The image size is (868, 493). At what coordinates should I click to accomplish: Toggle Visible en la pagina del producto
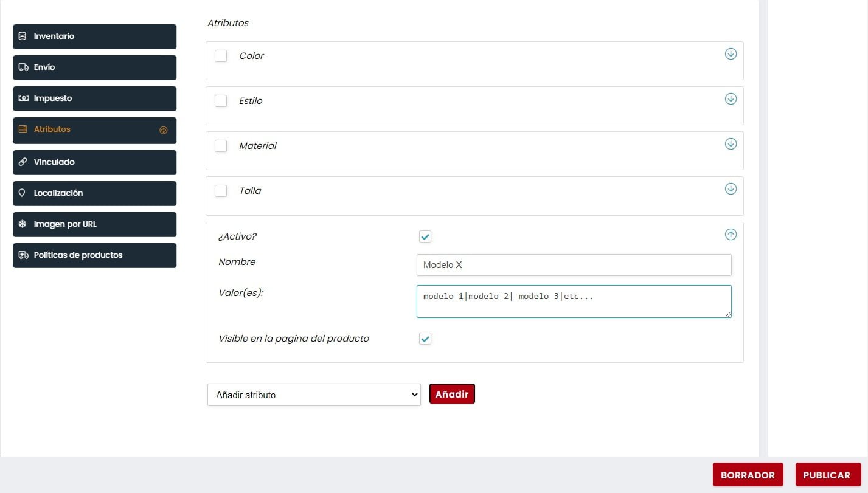click(x=425, y=339)
